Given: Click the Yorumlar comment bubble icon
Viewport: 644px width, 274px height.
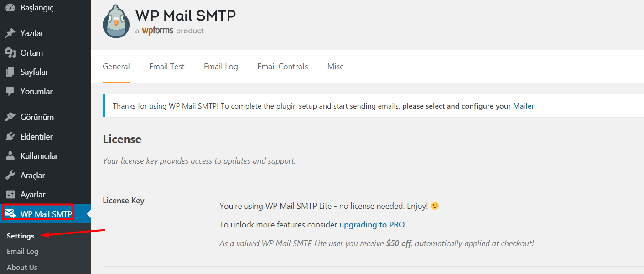Looking at the screenshot, I should 10,92.
